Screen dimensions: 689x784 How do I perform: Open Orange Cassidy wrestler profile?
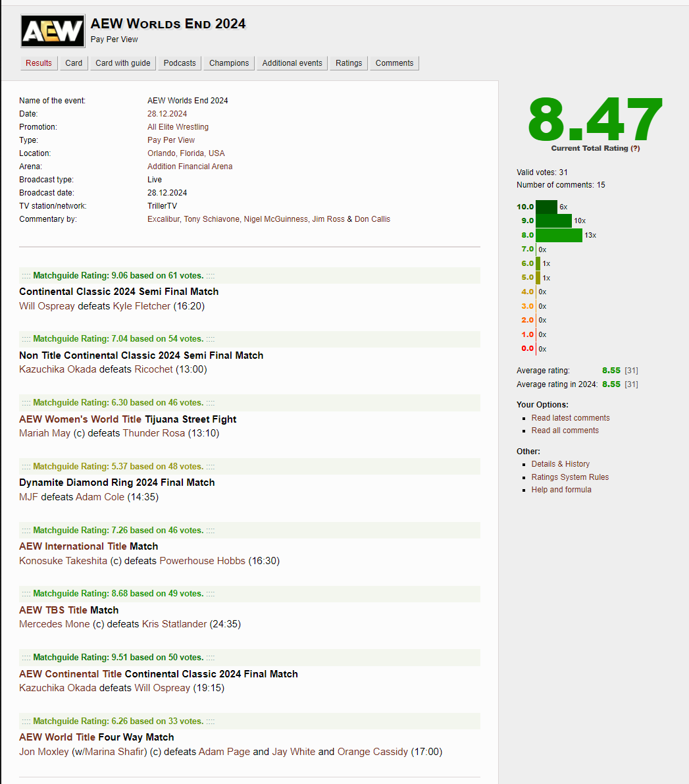[372, 752]
